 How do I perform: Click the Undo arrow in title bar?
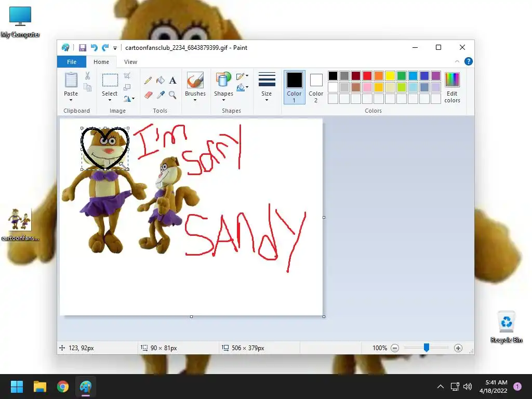click(94, 48)
